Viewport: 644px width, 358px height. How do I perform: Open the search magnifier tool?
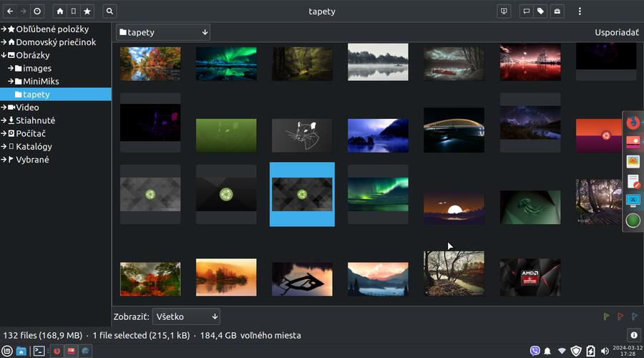click(109, 11)
